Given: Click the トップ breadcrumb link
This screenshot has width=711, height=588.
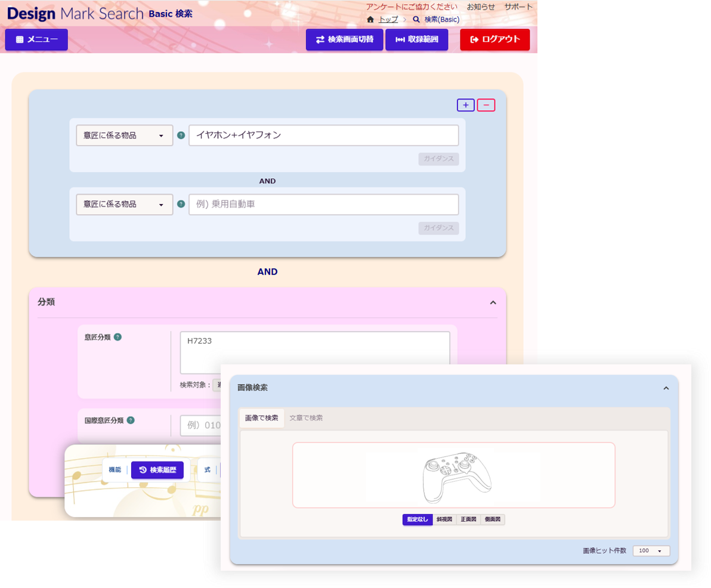Looking at the screenshot, I should (x=388, y=20).
